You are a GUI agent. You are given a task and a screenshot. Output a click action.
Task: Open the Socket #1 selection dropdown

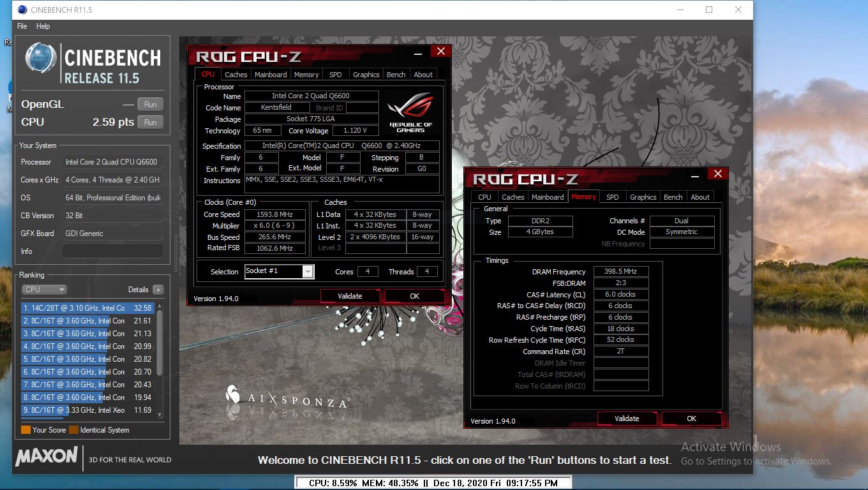pyautogui.click(x=279, y=271)
